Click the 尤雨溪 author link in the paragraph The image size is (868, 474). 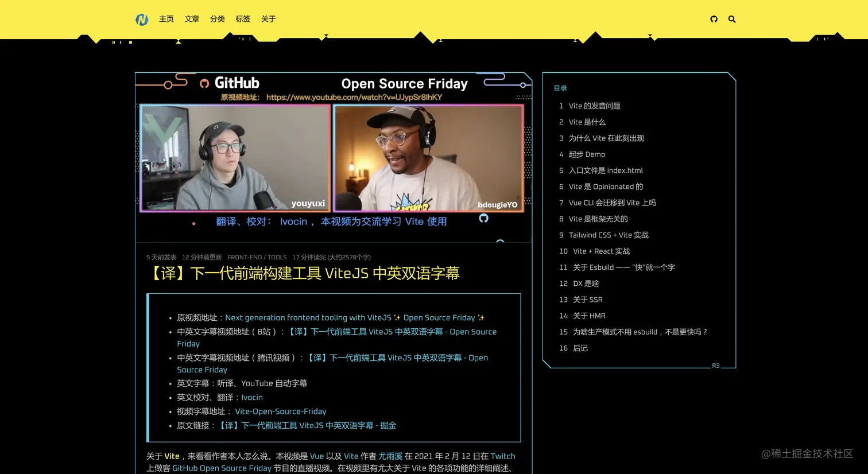390,456
